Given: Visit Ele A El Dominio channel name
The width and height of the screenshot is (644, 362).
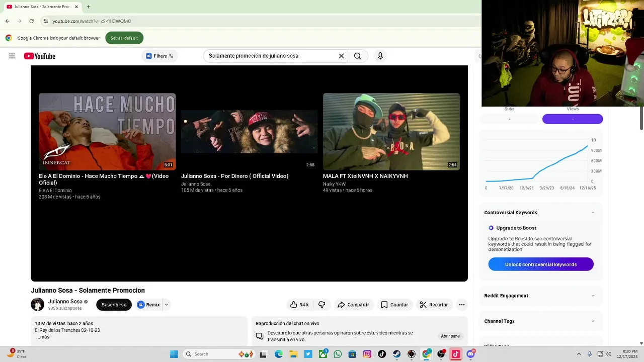Looking at the screenshot, I should click(55, 191).
